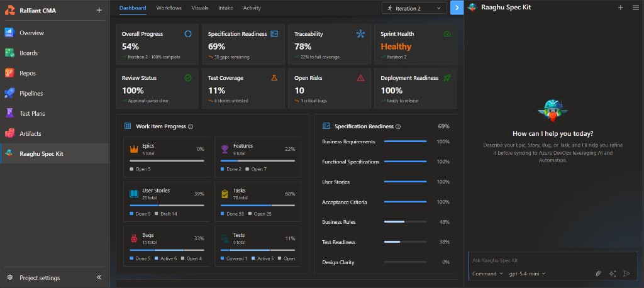The image size is (644, 288).
Task: Click the Tasks clipboard icon
Action: [225, 194]
